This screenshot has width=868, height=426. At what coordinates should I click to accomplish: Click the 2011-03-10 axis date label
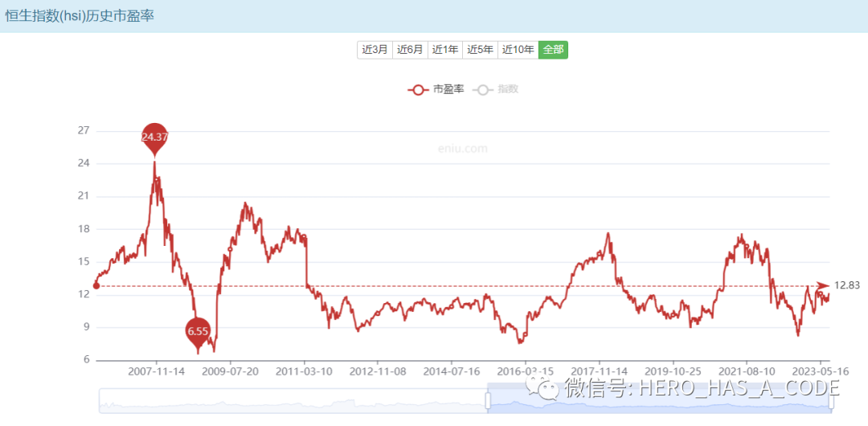304,371
